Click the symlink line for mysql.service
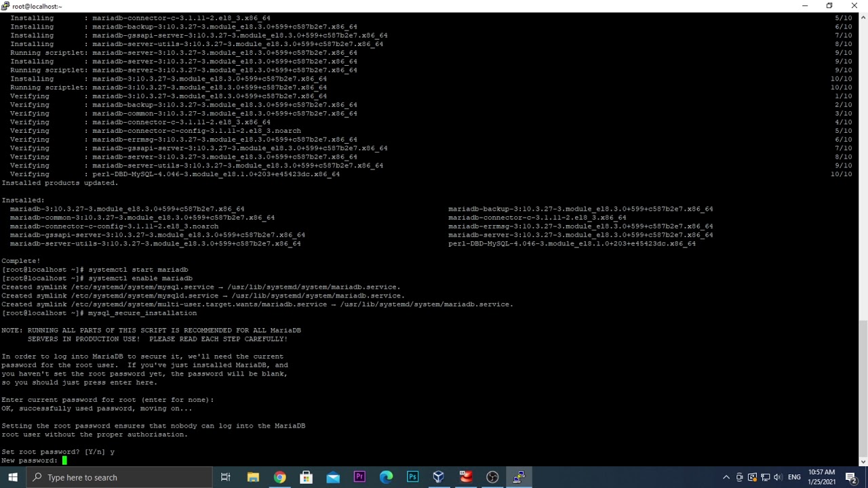 point(201,287)
